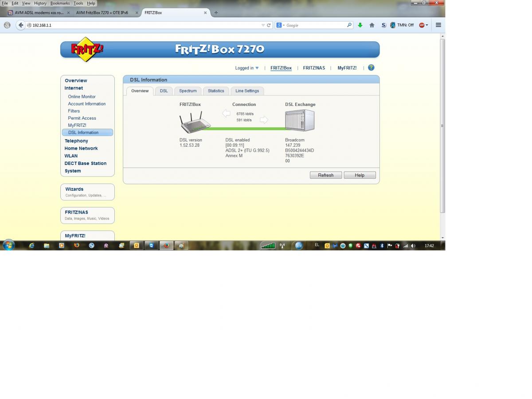Click the volume speaker tray icon

413,246
